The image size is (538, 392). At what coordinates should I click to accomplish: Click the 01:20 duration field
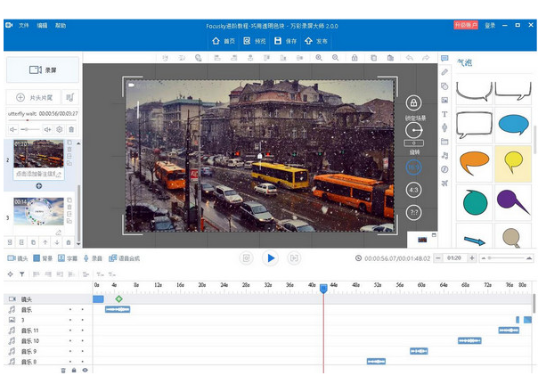(x=455, y=258)
